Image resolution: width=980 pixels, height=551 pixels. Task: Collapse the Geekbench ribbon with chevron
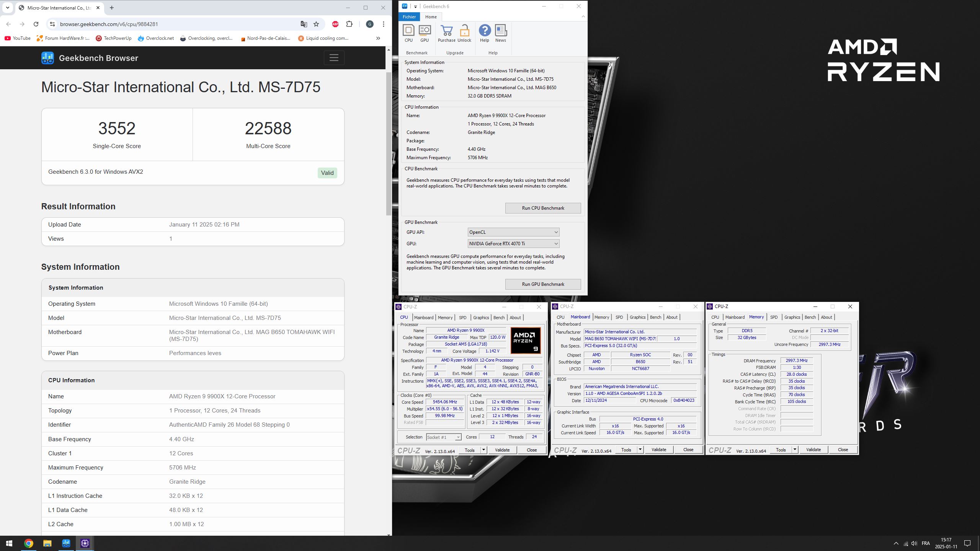tap(583, 16)
